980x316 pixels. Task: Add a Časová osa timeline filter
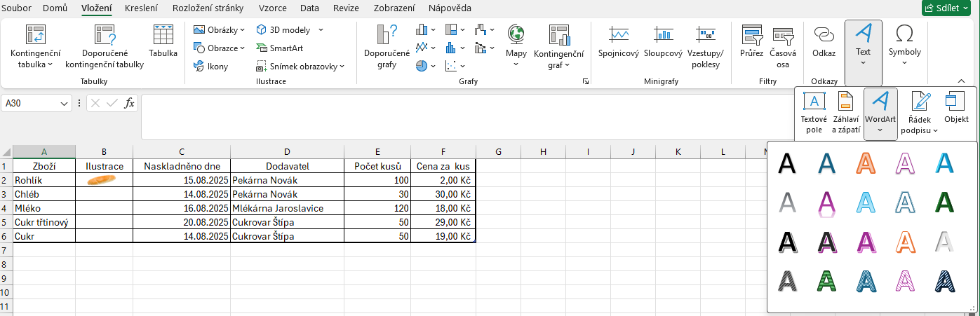(x=782, y=46)
